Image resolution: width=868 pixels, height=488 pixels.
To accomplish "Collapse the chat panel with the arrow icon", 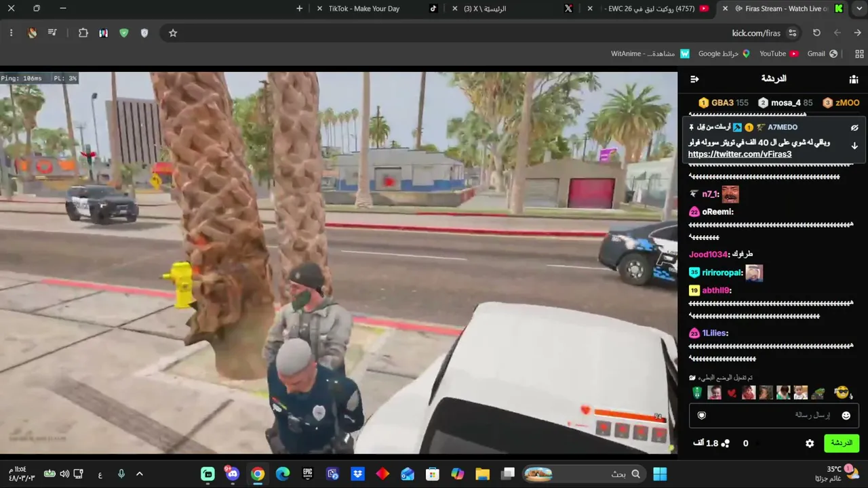I will click(694, 79).
